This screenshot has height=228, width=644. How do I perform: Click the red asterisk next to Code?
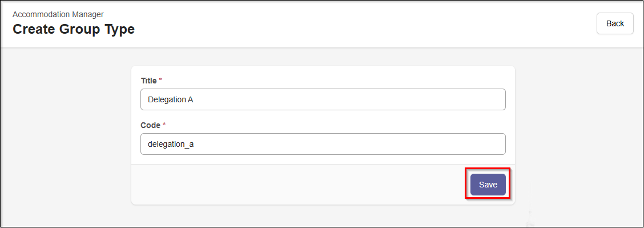tap(164, 125)
